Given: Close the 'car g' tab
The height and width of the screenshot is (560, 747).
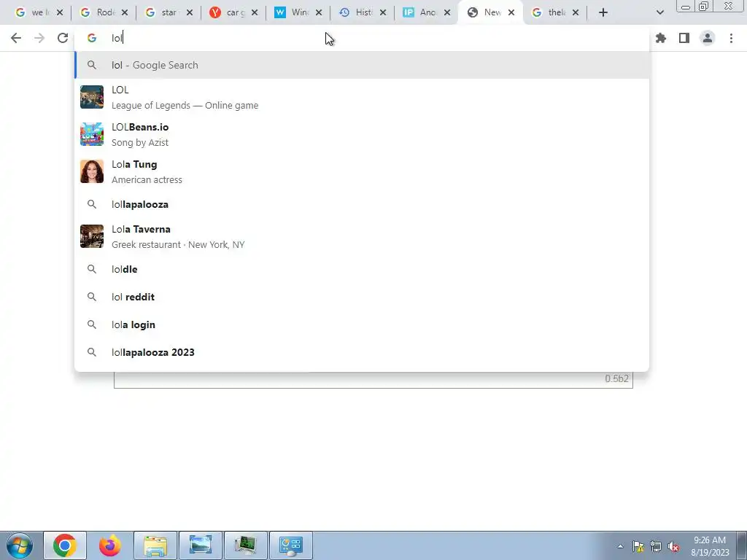Looking at the screenshot, I should pyautogui.click(x=255, y=13).
